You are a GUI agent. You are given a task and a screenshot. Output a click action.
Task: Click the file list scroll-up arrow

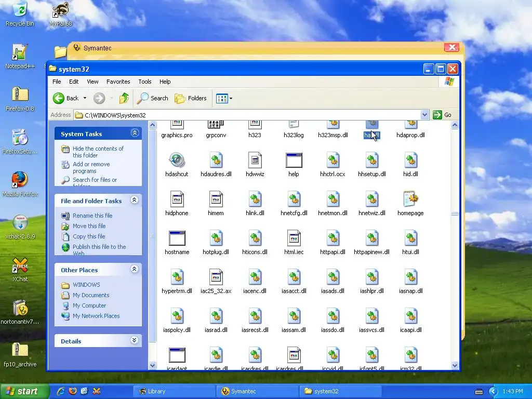click(455, 125)
